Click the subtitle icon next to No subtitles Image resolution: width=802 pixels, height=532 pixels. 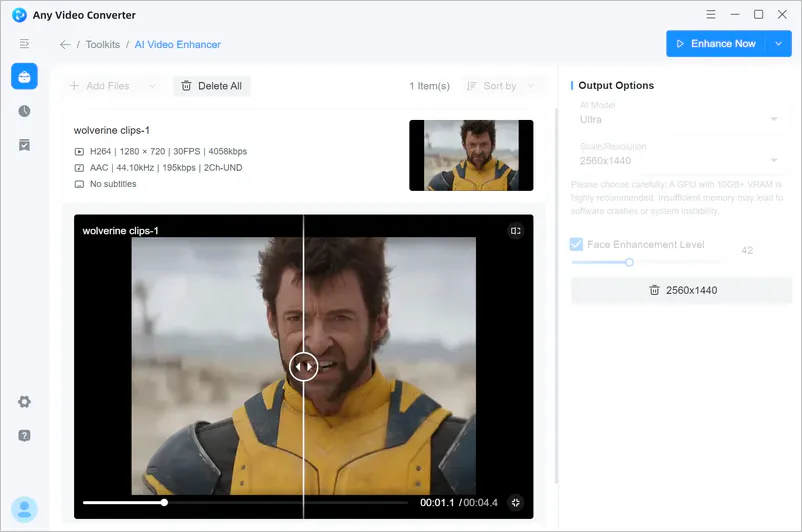coord(79,184)
